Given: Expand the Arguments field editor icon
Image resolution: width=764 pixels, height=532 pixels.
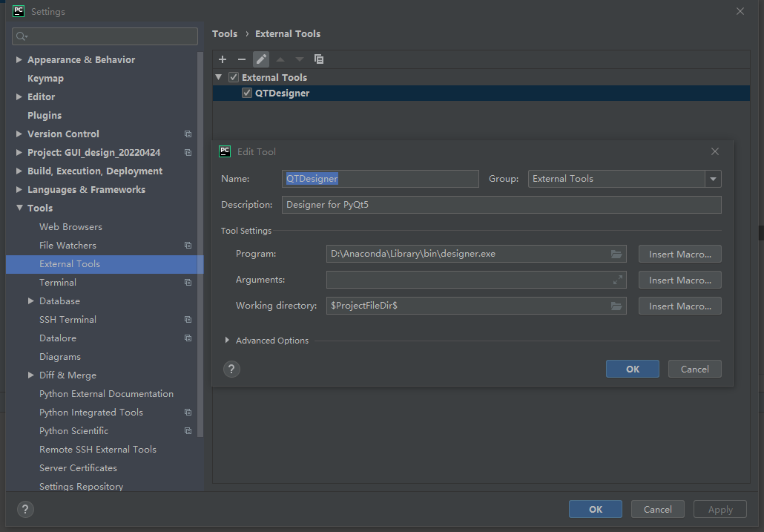Looking at the screenshot, I should pos(617,280).
